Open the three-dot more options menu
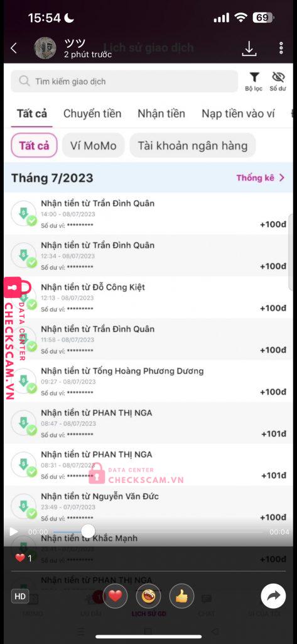This screenshot has width=297, height=644. tap(281, 48)
